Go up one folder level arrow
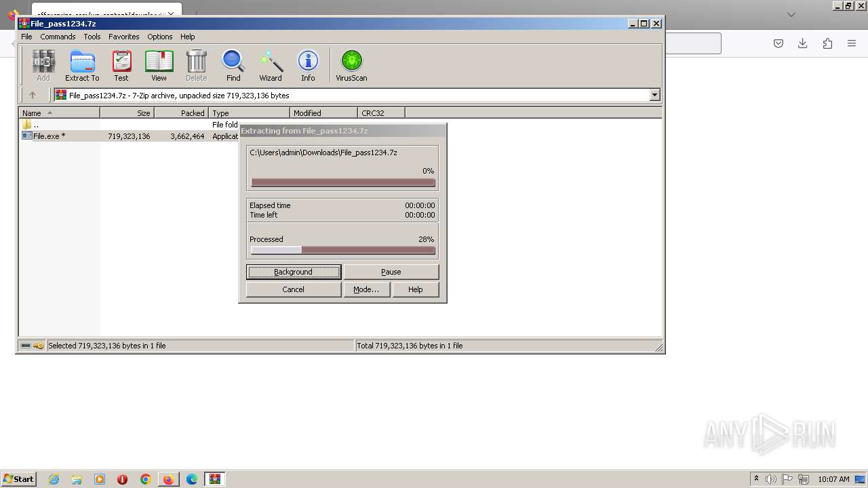Image resolution: width=868 pixels, height=488 pixels. (x=32, y=96)
